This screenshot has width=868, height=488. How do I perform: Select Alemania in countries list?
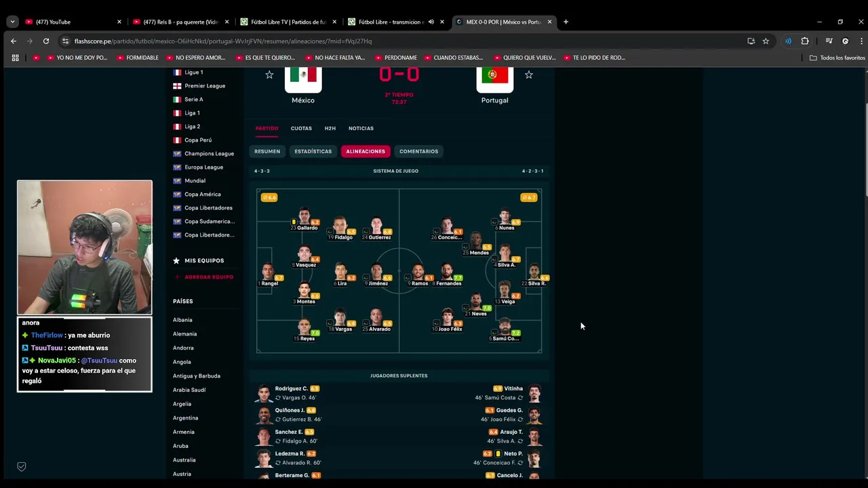point(184,333)
